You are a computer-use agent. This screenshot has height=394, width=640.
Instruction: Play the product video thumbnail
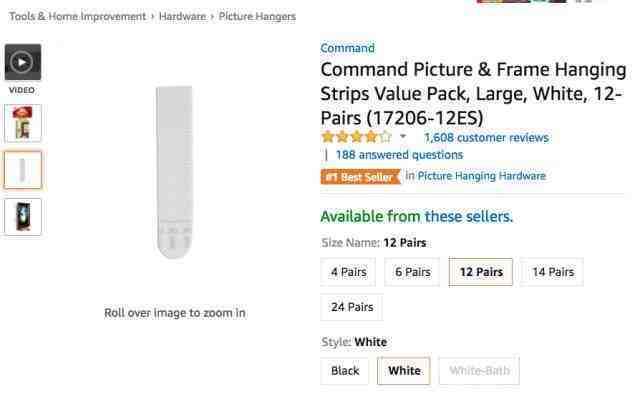click(x=23, y=62)
